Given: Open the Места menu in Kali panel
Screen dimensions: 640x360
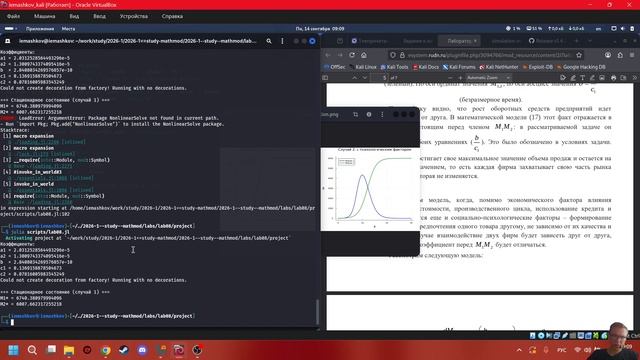Looking at the screenshot, I should pos(68,29).
